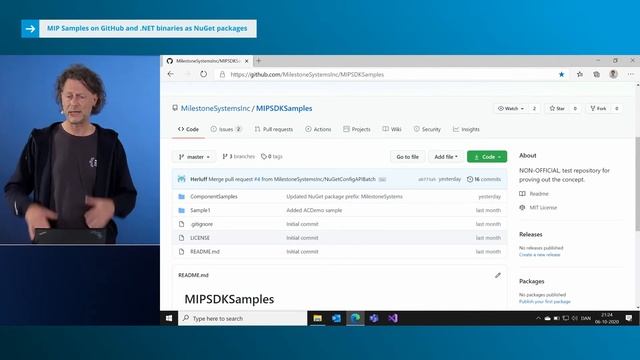Viewport: 640px width, 360px height.
Task: Click the Type here to search box
Action: tap(242, 318)
